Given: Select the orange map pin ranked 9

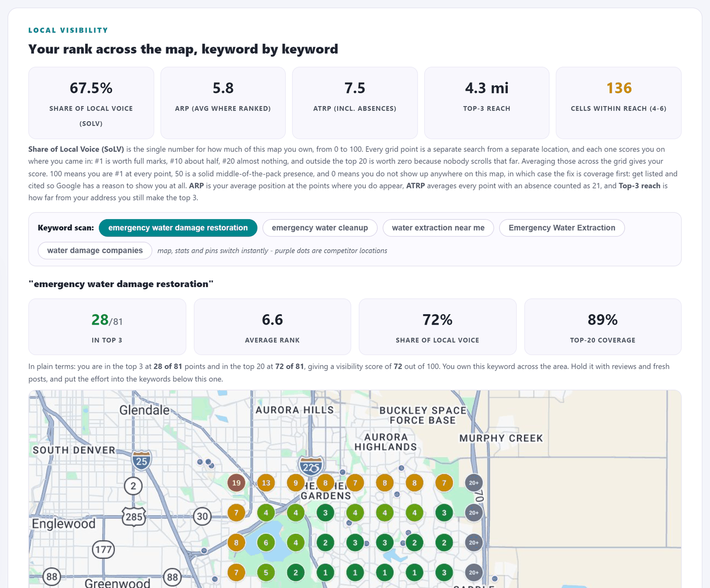Looking at the screenshot, I should tap(296, 483).
